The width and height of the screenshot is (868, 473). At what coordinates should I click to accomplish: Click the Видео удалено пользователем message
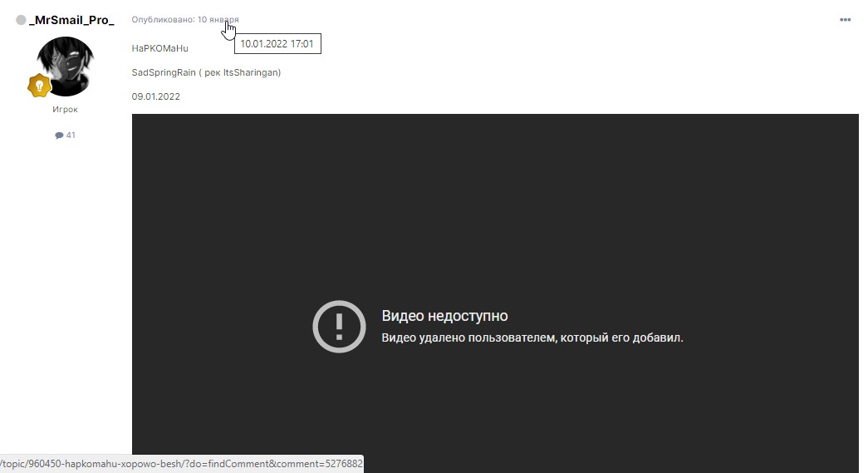[532, 338]
